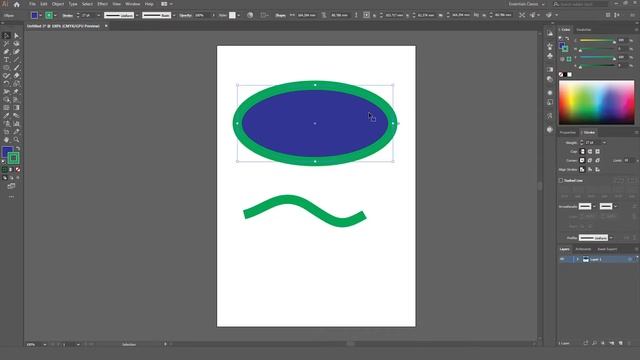Open the File menu
The width and height of the screenshot is (640, 360).
pyautogui.click(x=32, y=4)
